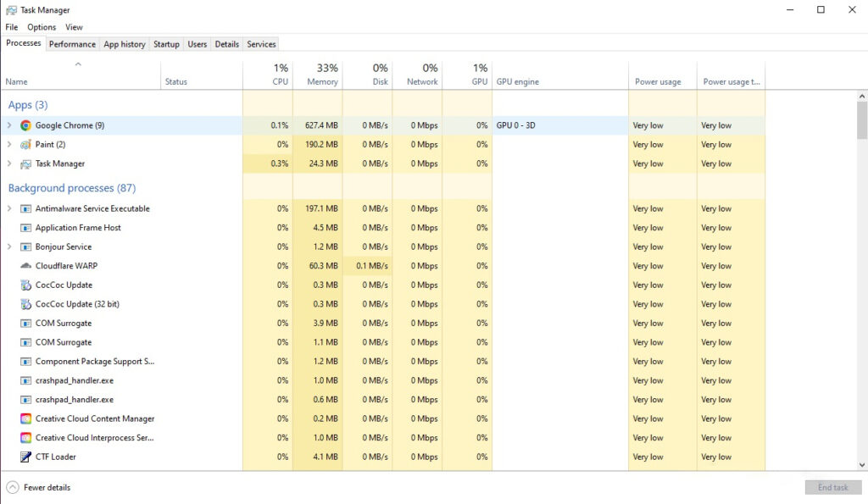Expand Antimalware Service Executable entry

(x=8, y=208)
